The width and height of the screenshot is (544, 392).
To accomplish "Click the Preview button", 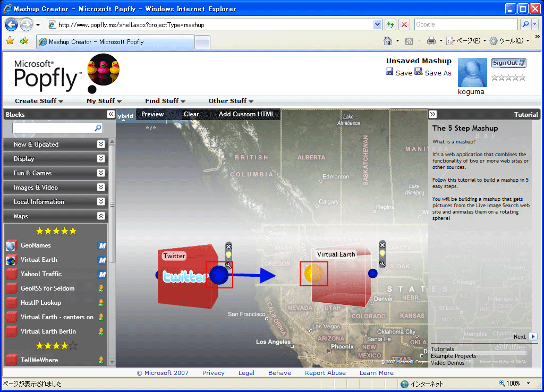I will 152,114.
